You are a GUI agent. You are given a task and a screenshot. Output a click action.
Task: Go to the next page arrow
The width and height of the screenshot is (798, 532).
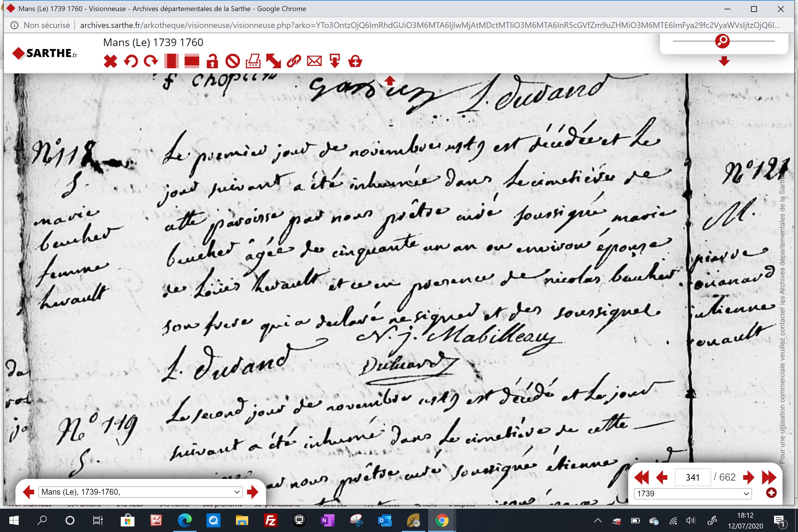pos(748,477)
